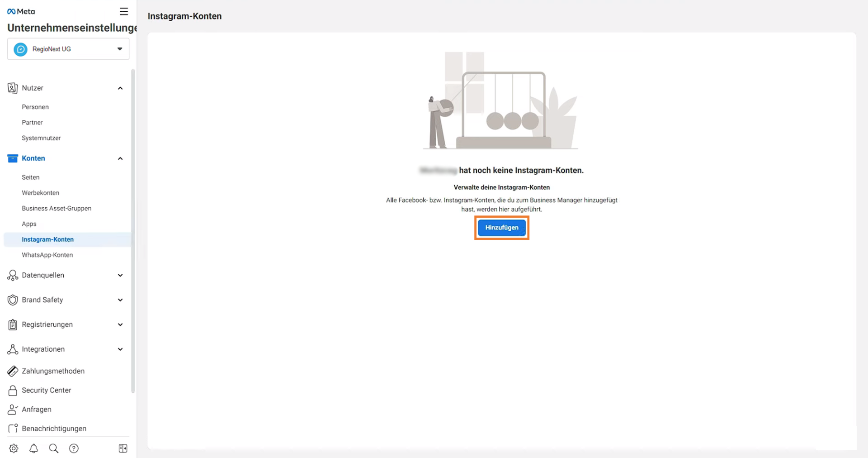Toggle the hamburger menu icon
This screenshot has height=458, width=868.
click(123, 11)
